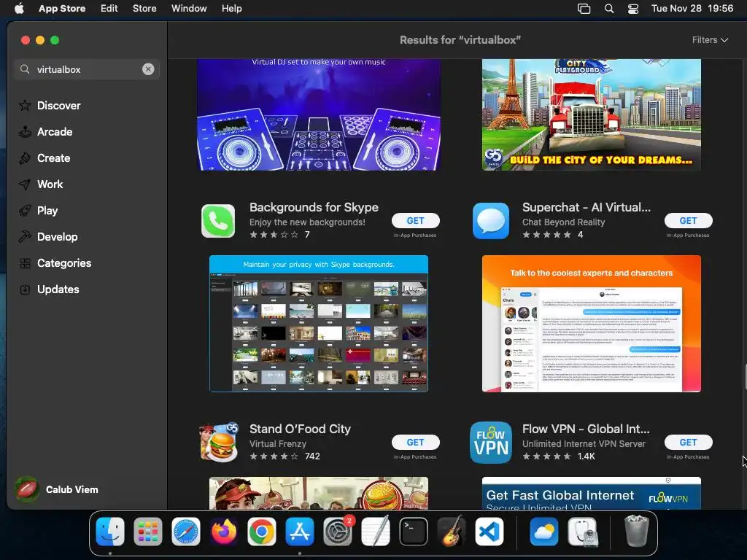This screenshot has height=560, width=747.
Task: Open the Flow VPN app icon
Action: [x=491, y=443]
